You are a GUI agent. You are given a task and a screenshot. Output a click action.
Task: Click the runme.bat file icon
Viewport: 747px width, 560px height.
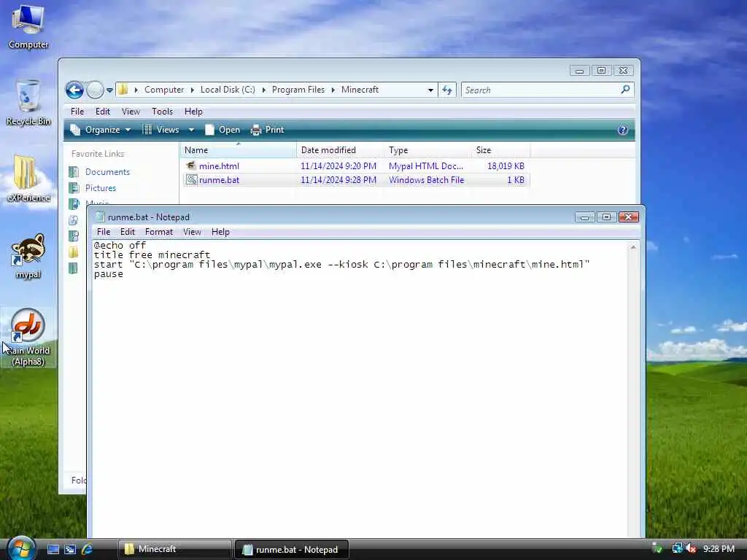coord(191,180)
